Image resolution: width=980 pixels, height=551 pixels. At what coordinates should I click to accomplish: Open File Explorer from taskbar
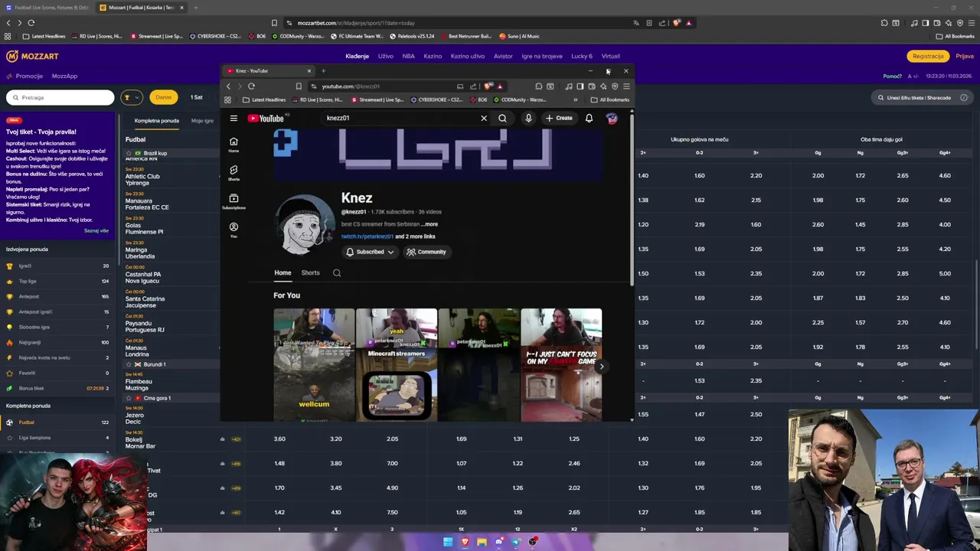[x=482, y=542]
